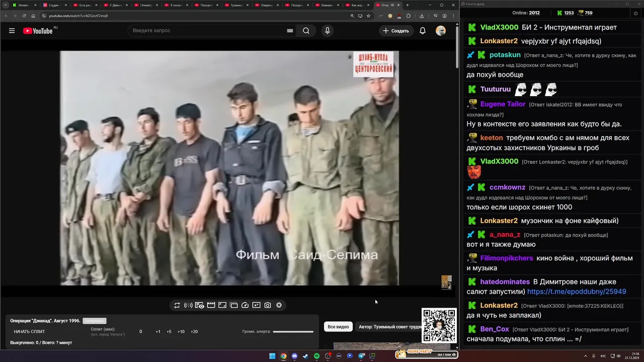Bookmark this page with the star
This screenshot has width=644, height=362.
[368, 16]
